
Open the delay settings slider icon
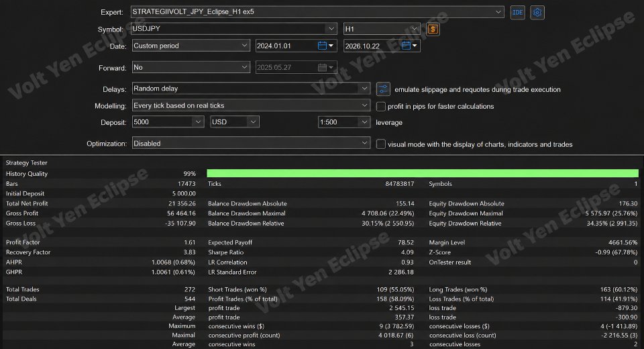pos(383,89)
